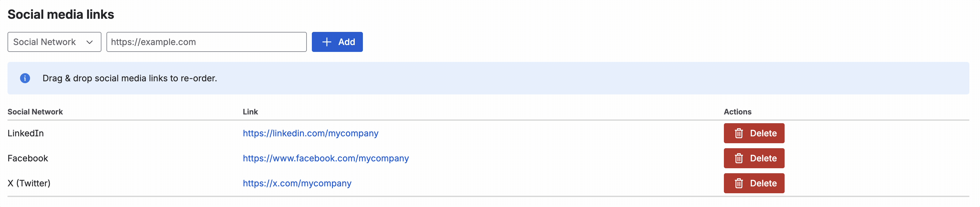Select the LinkedIn row name
980x207 pixels.
point(25,133)
